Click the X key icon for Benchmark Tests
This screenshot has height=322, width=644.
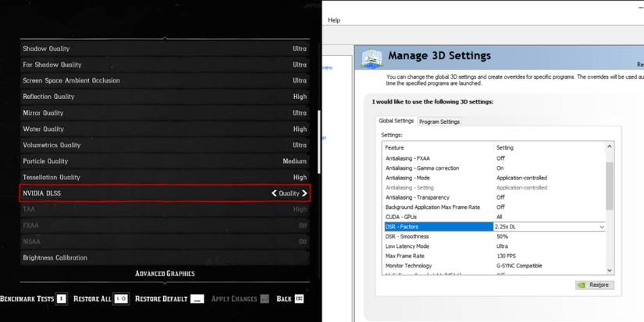tap(62, 299)
